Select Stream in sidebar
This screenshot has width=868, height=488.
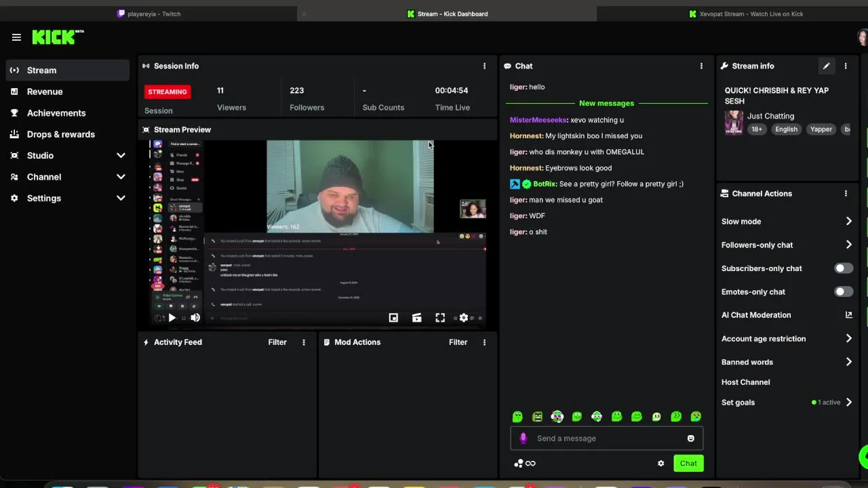[68, 70]
